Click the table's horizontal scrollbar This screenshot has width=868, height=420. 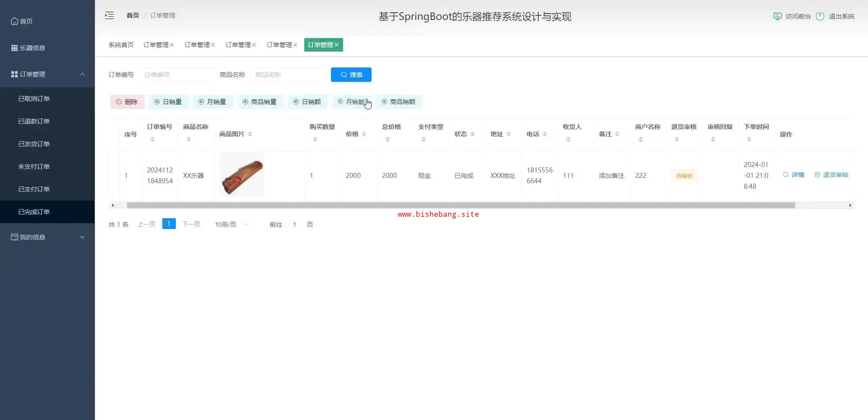(461, 205)
